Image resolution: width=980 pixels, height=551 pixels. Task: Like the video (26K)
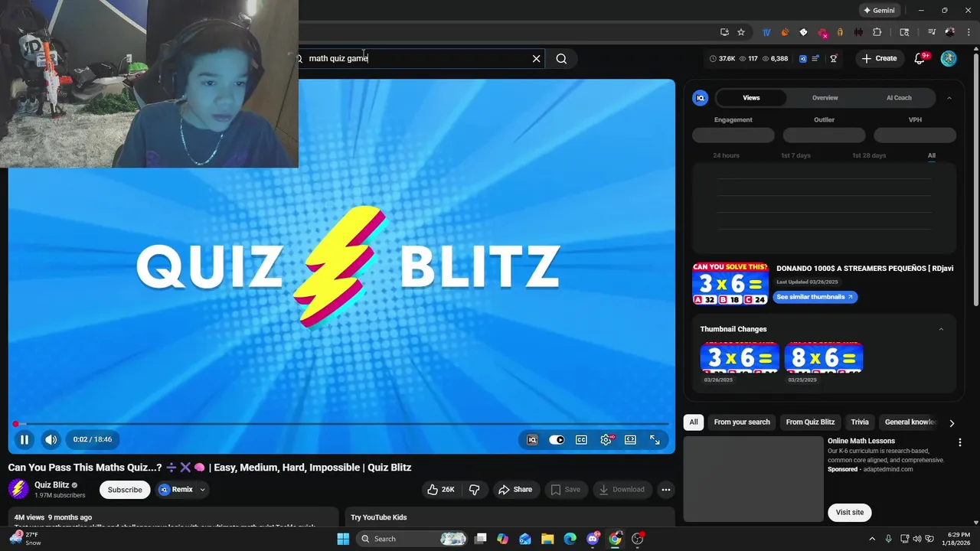441,490
